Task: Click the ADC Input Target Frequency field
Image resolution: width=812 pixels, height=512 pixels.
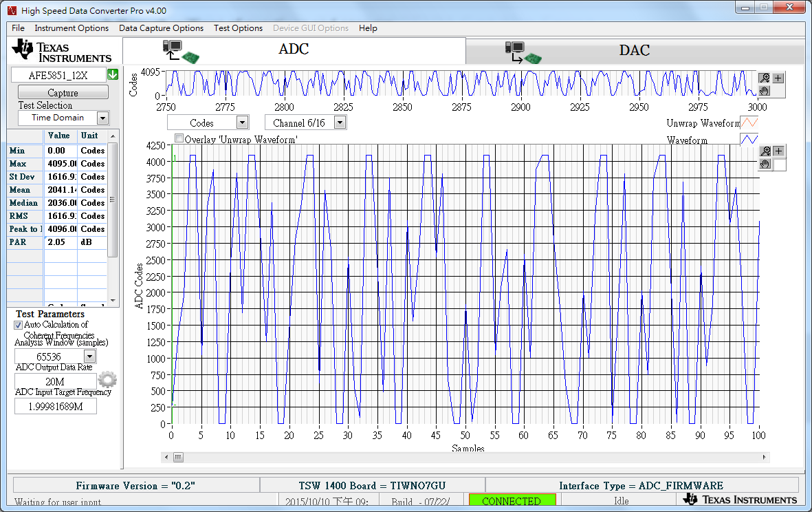Action: [x=56, y=407]
